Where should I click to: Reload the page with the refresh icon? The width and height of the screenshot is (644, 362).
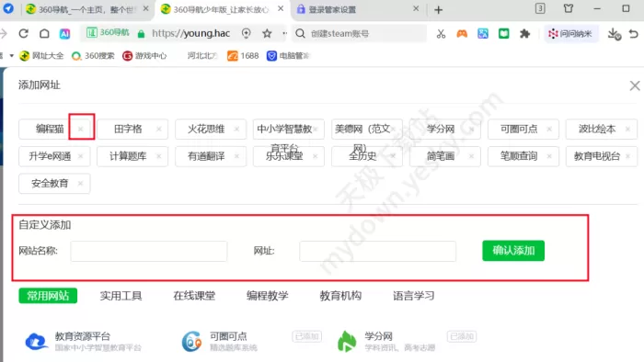[x=23, y=34]
